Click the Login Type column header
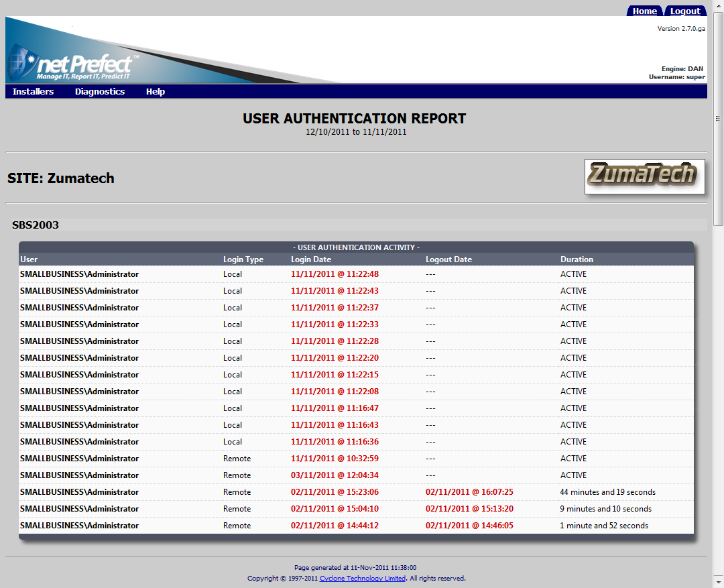This screenshot has height=588, width=724. 243,259
